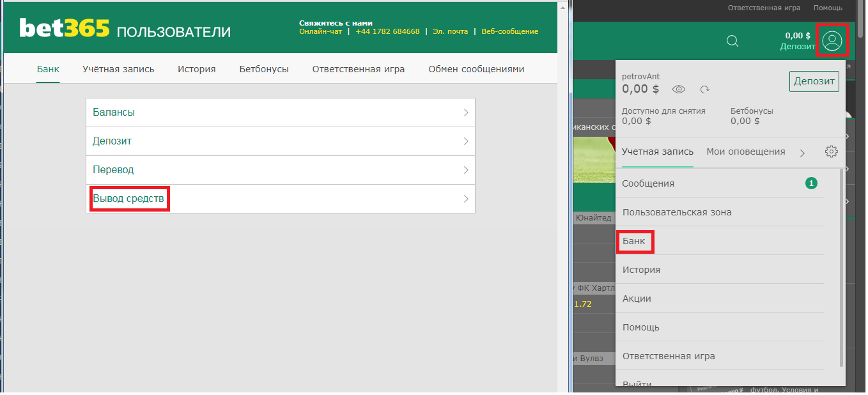This screenshot has width=868, height=395.
Task: Open the search magnifier icon
Action: [x=732, y=42]
